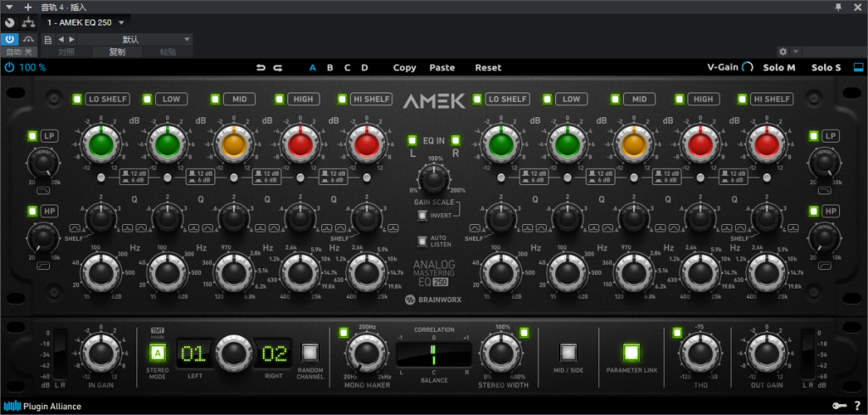Toggle the left HP filter LED
Screen dimensions: 868x415
coord(33,211)
